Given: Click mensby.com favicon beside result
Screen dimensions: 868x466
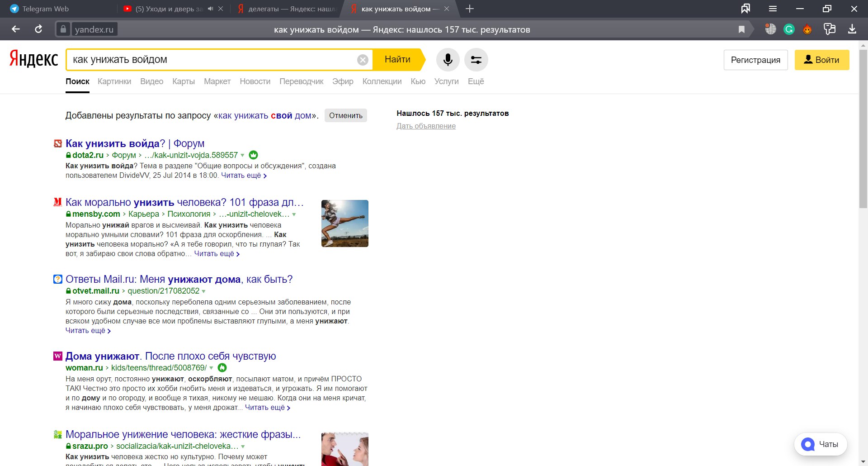Looking at the screenshot, I should click(57, 202).
